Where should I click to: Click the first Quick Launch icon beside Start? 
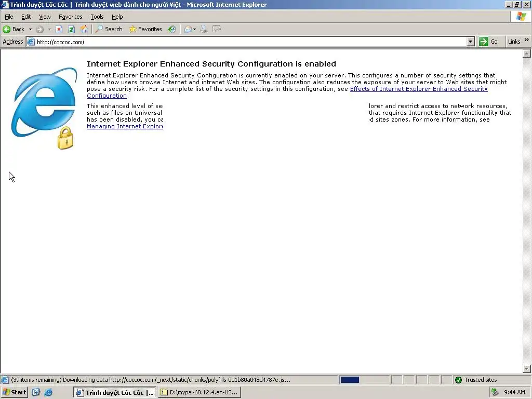[36, 393]
